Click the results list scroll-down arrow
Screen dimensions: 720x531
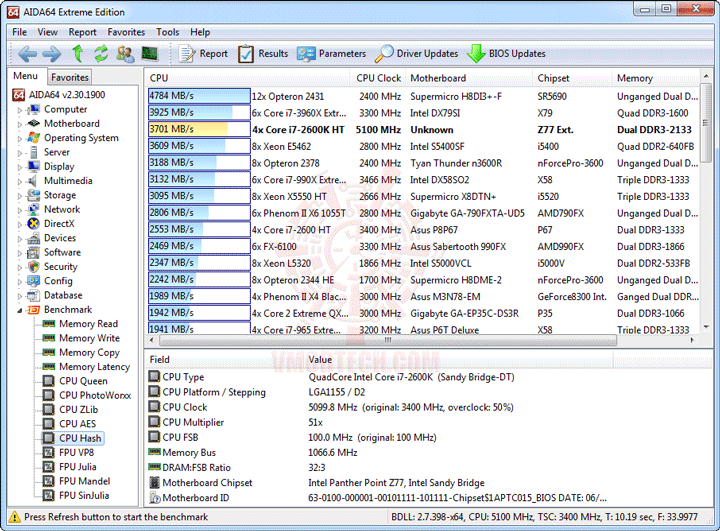click(706, 327)
